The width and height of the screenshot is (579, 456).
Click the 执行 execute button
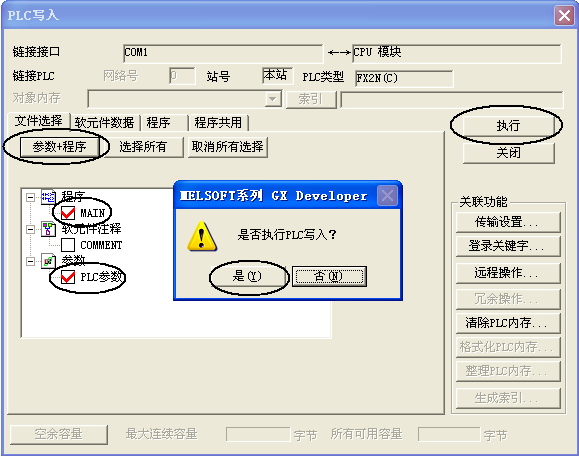point(508,126)
